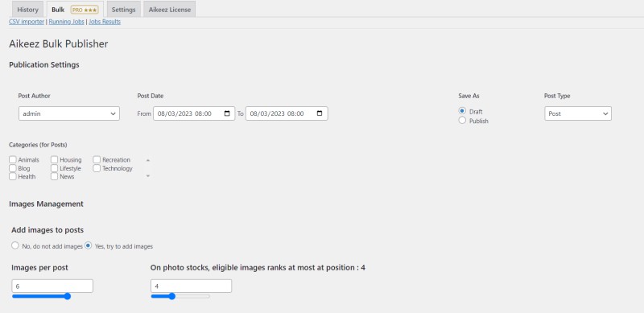Screen dimensions: 644x313
Task: Click eligible image rank position field
Action: pos(191,286)
